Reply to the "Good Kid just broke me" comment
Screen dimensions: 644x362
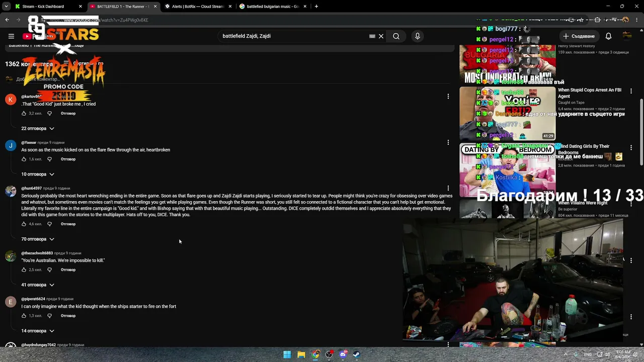[x=68, y=113]
